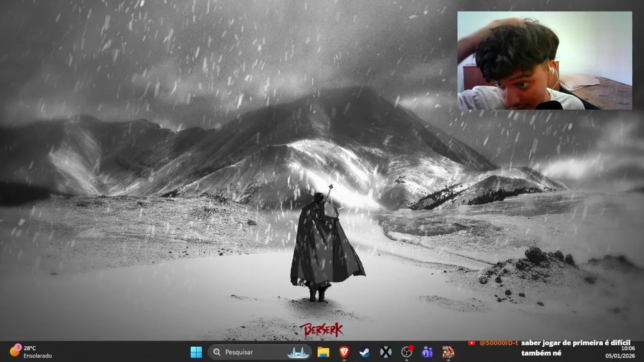
Task: Open the OBS Studio taskbar icon
Action: click(x=407, y=352)
